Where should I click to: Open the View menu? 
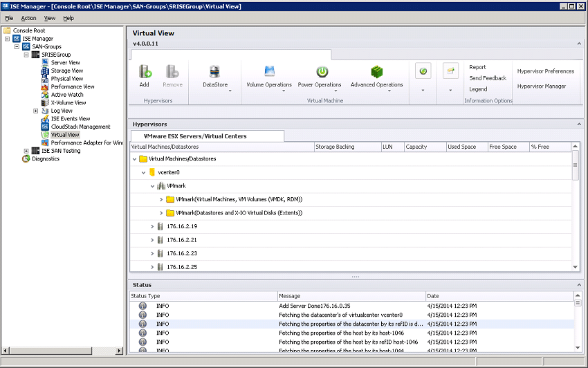[50, 18]
